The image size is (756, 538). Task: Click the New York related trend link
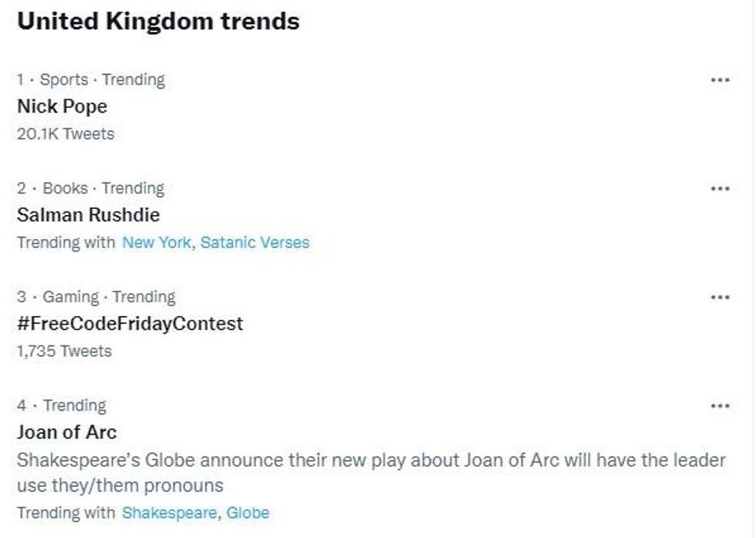click(x=157, y=243)
